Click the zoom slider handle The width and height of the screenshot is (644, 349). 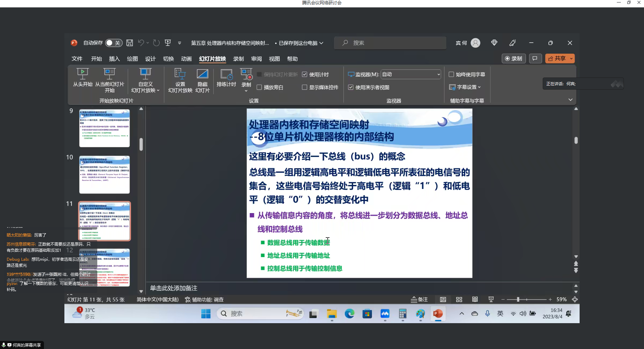[518, 299]
